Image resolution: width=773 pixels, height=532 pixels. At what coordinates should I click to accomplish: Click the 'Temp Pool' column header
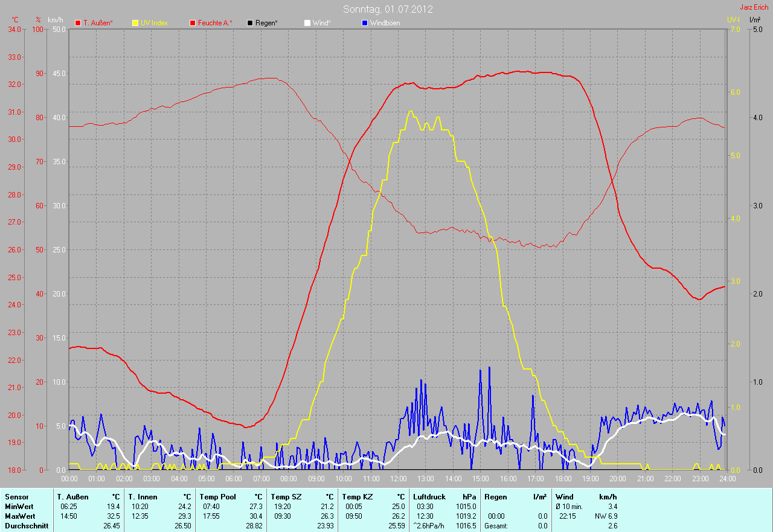pyautogui.click(x=219, y=497)
